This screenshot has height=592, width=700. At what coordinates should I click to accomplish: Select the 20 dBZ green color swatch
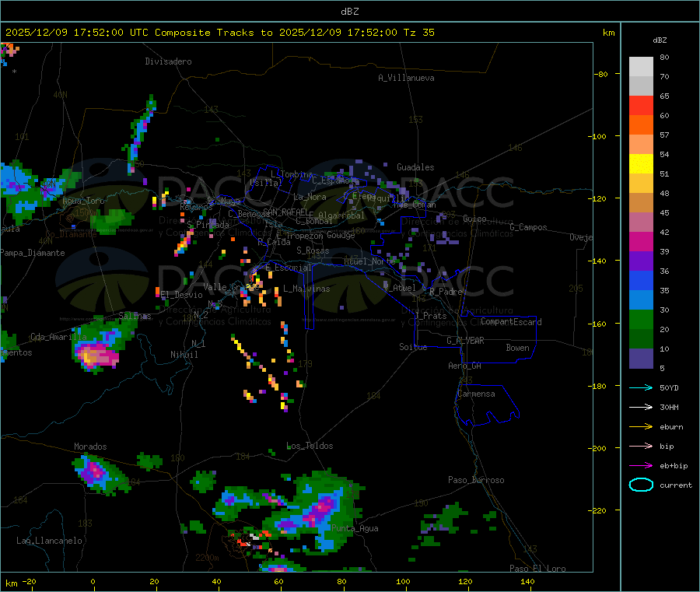641,339
